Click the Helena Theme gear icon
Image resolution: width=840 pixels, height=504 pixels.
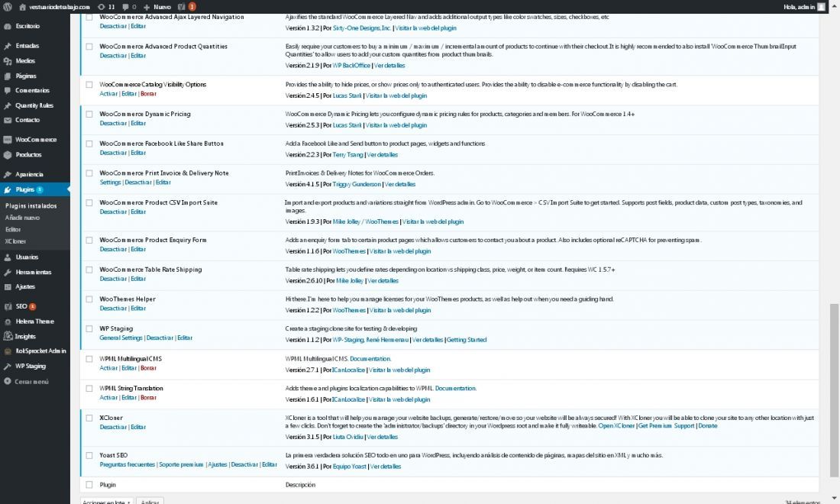[8, 321]
